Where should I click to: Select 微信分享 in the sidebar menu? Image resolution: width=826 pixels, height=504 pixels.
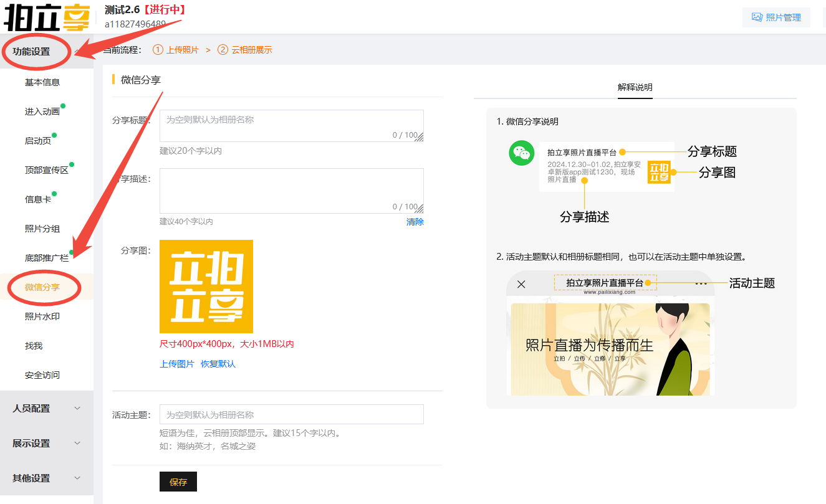42,287
